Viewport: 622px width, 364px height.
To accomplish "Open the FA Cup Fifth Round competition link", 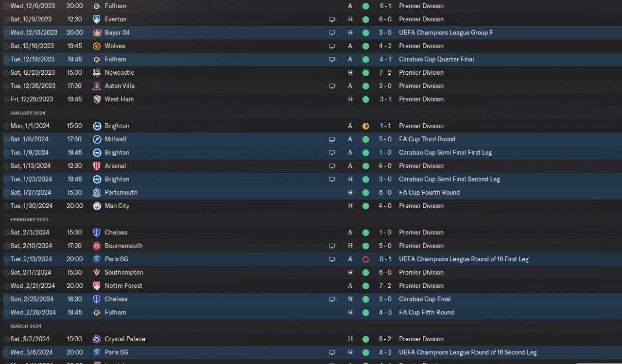I will click(x=427, y=313).
